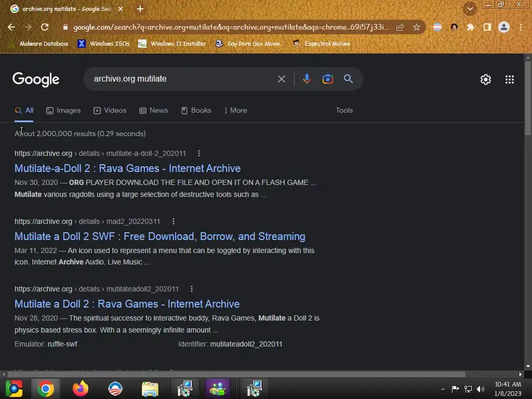
Task: Close the archive.org mutilate tab
Action: [x=120, y=9]
